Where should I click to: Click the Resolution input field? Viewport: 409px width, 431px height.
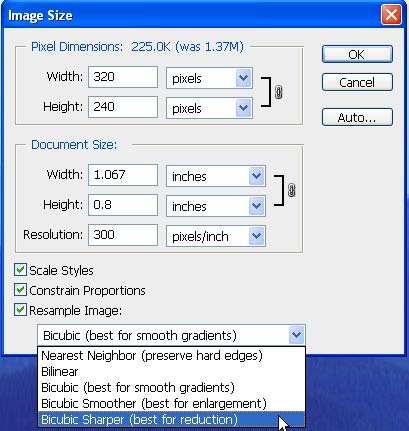point(123,235)
